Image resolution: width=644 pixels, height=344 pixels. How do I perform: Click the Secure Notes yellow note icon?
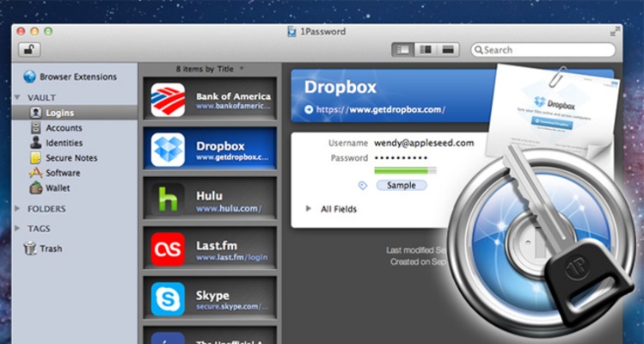36,158
